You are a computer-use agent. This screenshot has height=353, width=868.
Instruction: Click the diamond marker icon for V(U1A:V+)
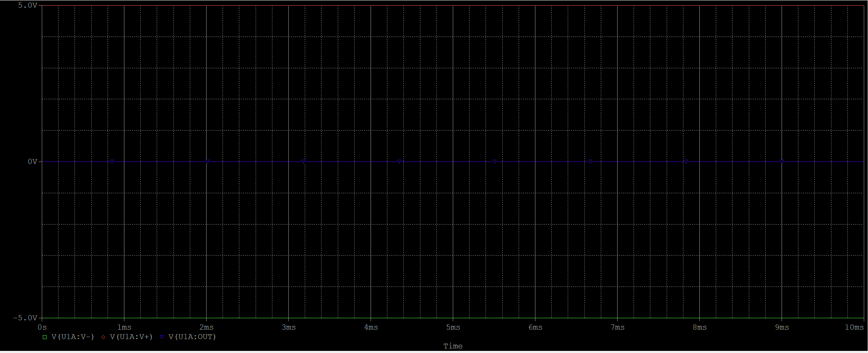[103, 337]
